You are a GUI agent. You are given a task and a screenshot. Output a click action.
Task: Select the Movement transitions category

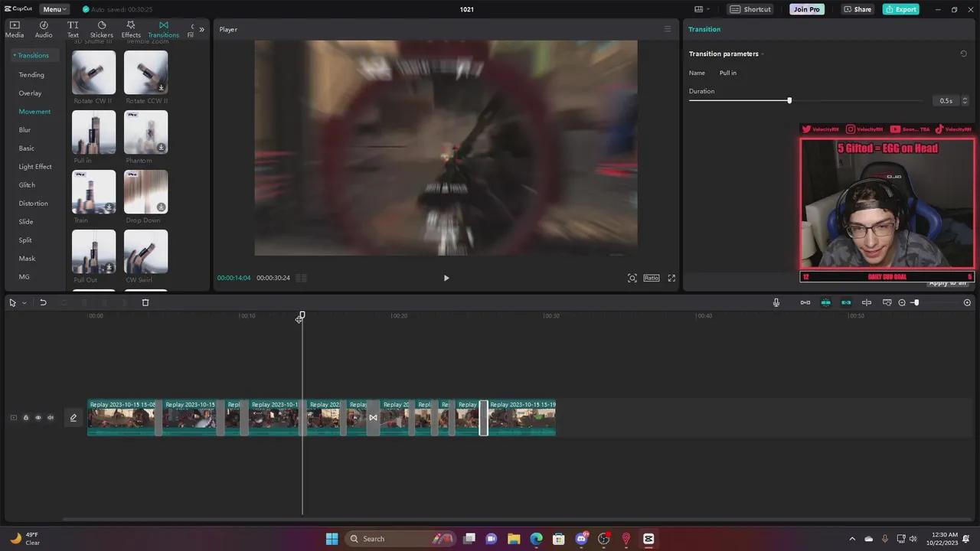tap(34, 112)
